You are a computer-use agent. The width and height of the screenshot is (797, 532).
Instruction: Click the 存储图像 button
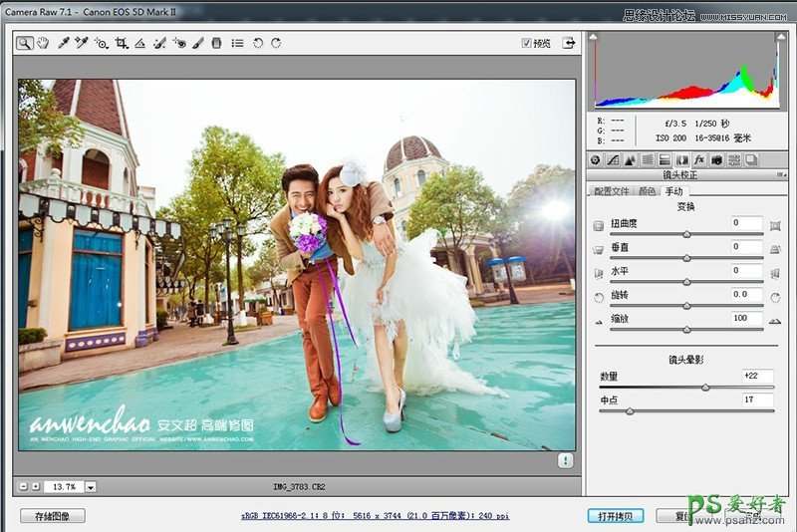tap(52, 516)
